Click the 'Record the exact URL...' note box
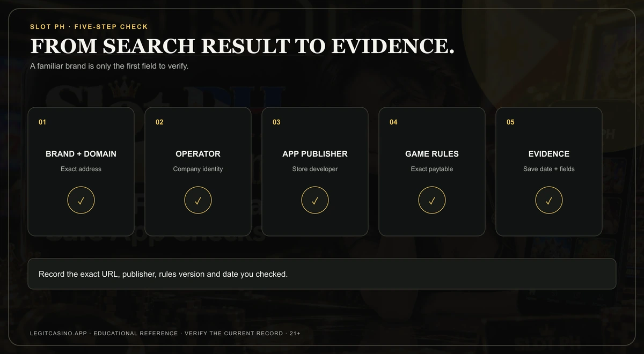This screenshot has width=644, height=354. (322, 274)
